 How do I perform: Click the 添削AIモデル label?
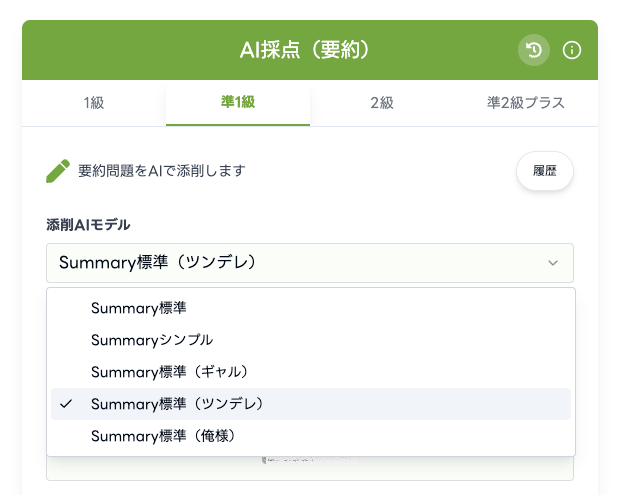(x=88, y=224)
